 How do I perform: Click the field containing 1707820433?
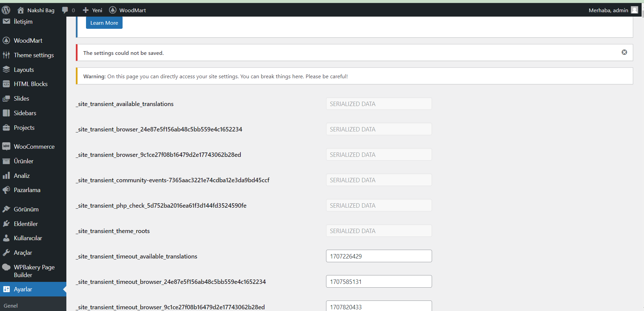pos(379,306)
